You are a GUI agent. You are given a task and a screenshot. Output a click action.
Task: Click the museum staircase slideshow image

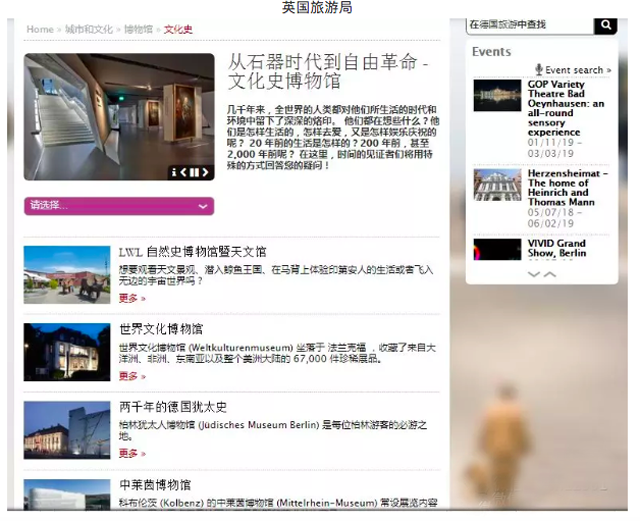(119, 117)
